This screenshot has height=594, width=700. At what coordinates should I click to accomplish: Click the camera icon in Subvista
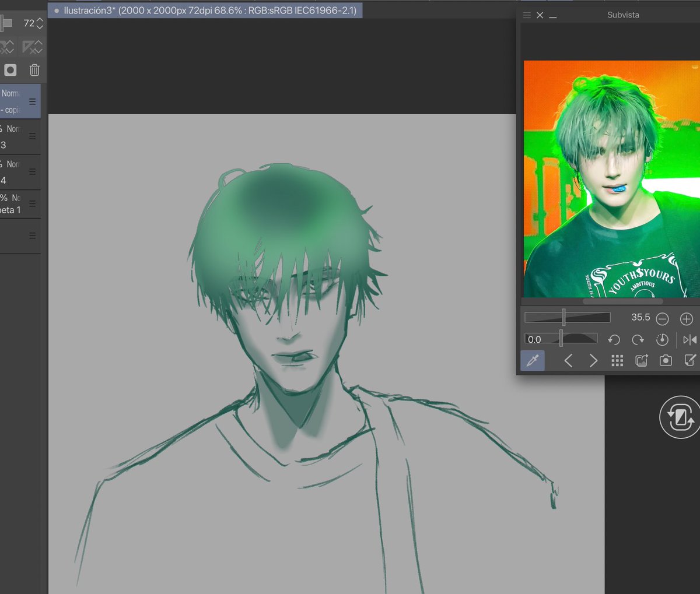tap(666, 361)
